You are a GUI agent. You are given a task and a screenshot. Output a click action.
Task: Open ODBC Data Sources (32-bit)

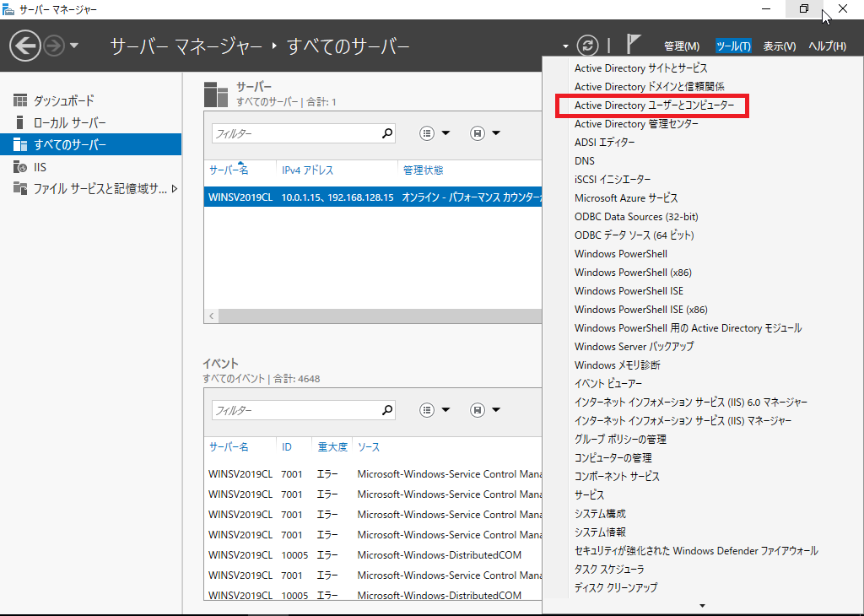point(636,217)
